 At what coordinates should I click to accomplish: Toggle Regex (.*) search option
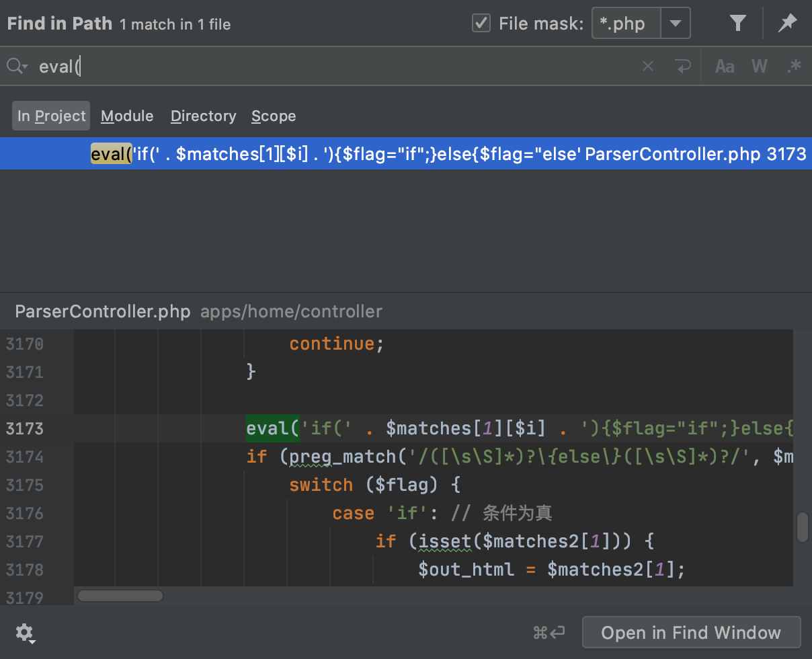(x=794, y=66)
